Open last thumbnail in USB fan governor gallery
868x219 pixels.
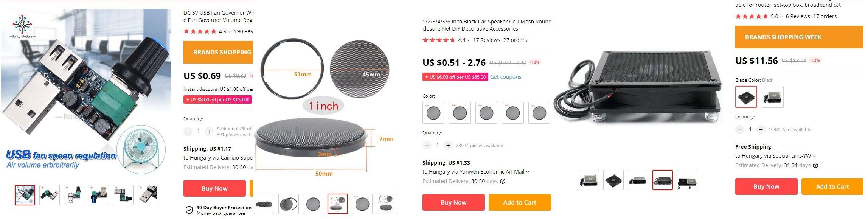(148, 195)
